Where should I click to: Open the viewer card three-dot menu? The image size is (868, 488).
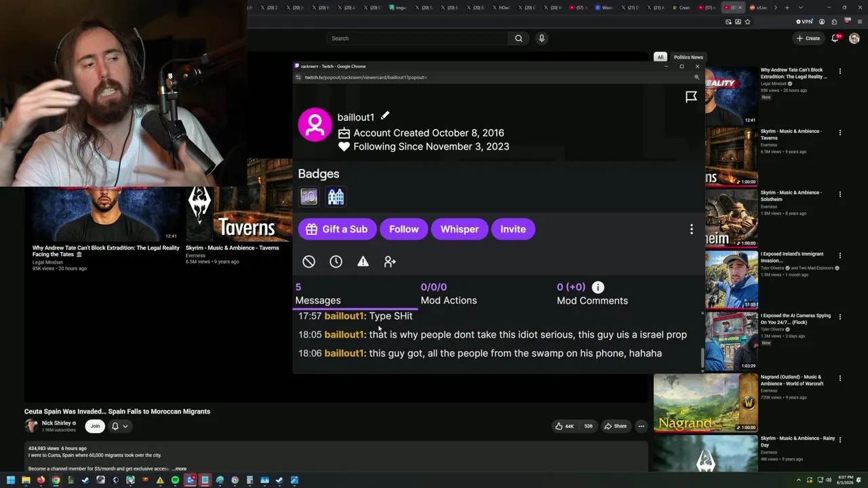[x=691, y=229]
